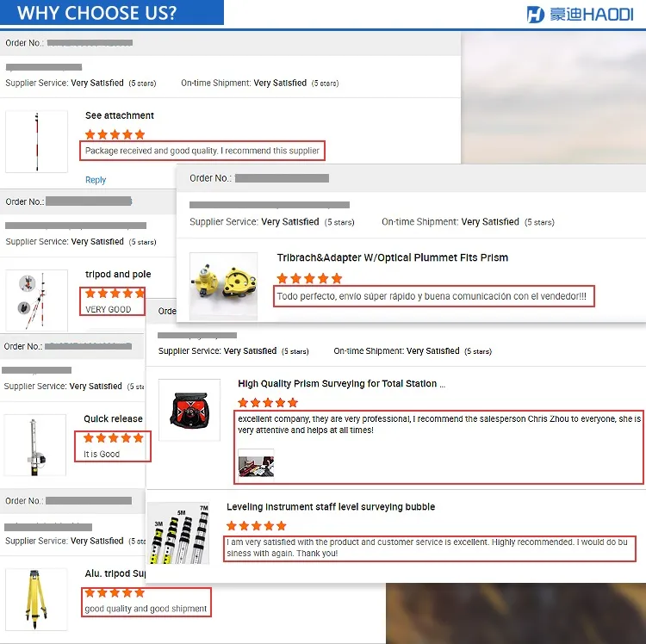Viewport: 646px width, 644px height.
Task: View the attached customer photo in prism review
Action: (x=256, y=463)
